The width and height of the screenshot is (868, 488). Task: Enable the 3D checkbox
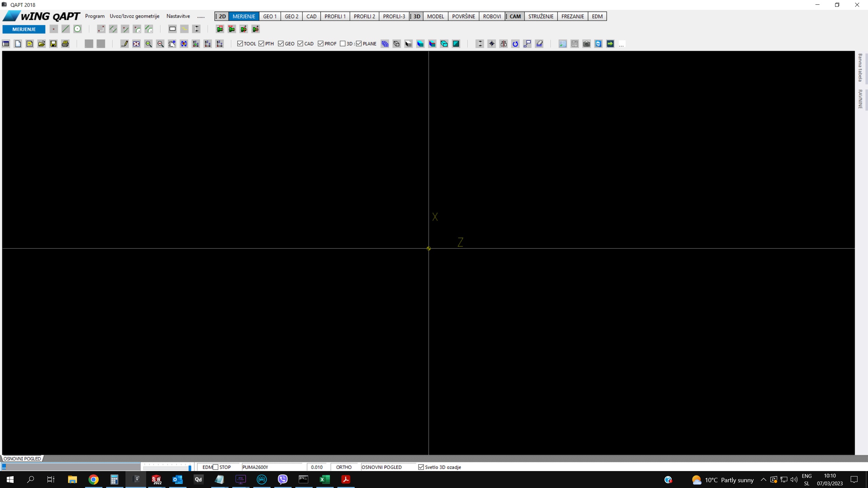click(342, 44)
